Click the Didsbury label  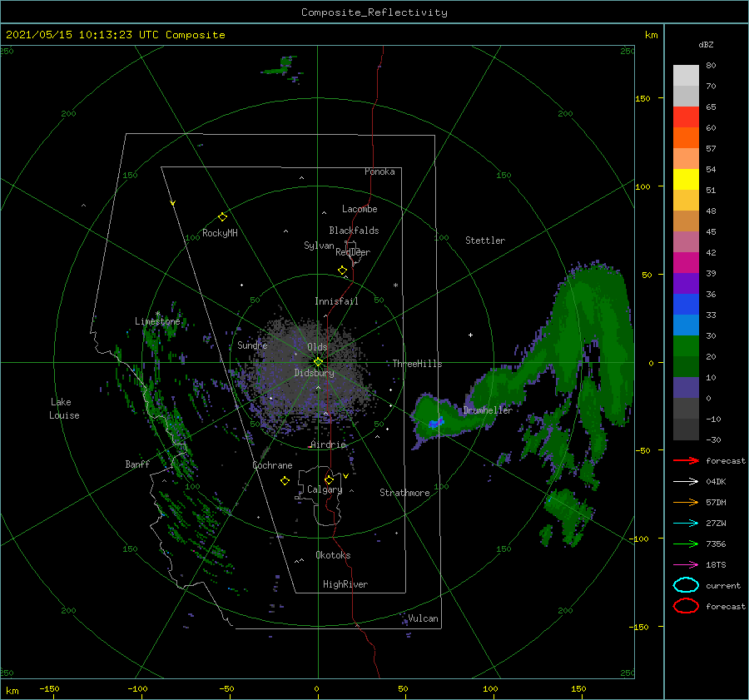pyautogui.click(x=314, y=373)
